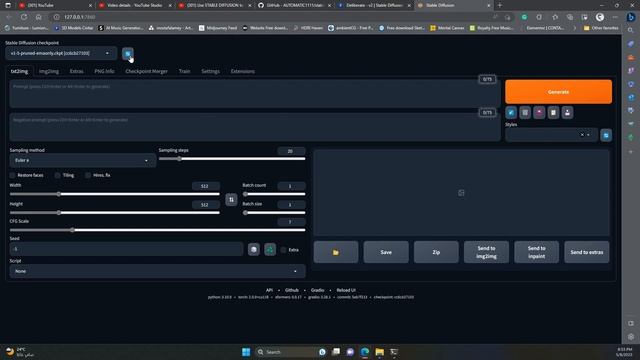Viewport: 640px width, 360px height.
Task: Open the Train tab
Action: tap(184, 71)
